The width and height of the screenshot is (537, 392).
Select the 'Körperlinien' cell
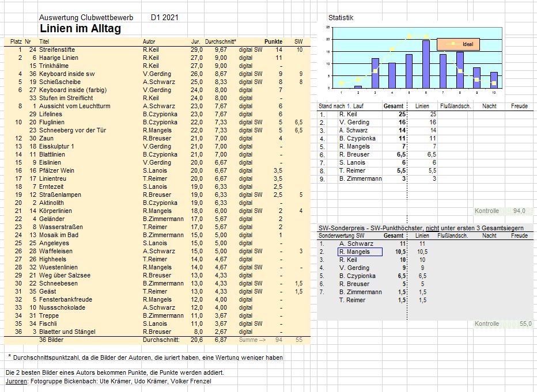(x=55, y=211)
